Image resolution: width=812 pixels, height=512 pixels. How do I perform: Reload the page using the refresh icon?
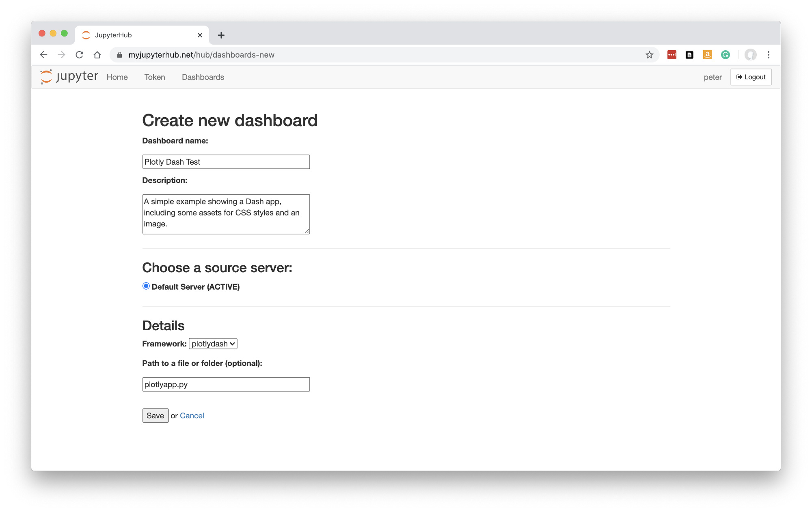80,55
